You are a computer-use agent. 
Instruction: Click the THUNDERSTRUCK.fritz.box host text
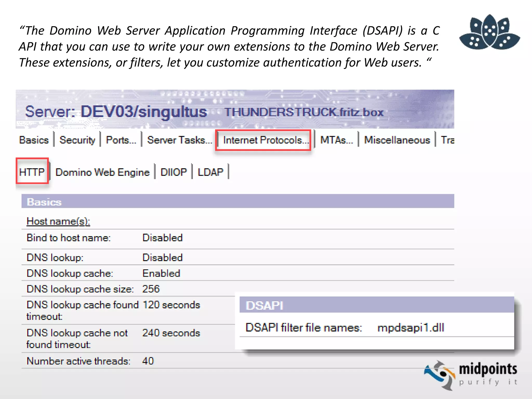(x=304, y=112)
